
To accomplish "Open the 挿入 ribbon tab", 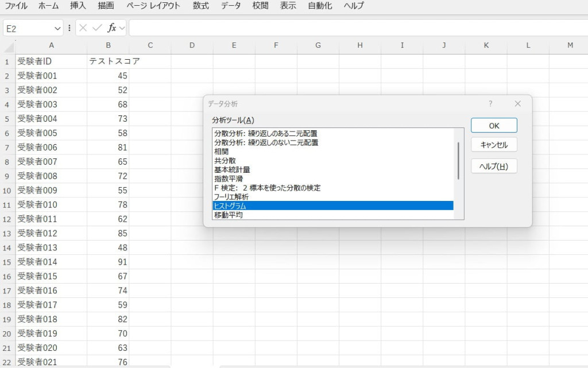I will click(78, 6).
